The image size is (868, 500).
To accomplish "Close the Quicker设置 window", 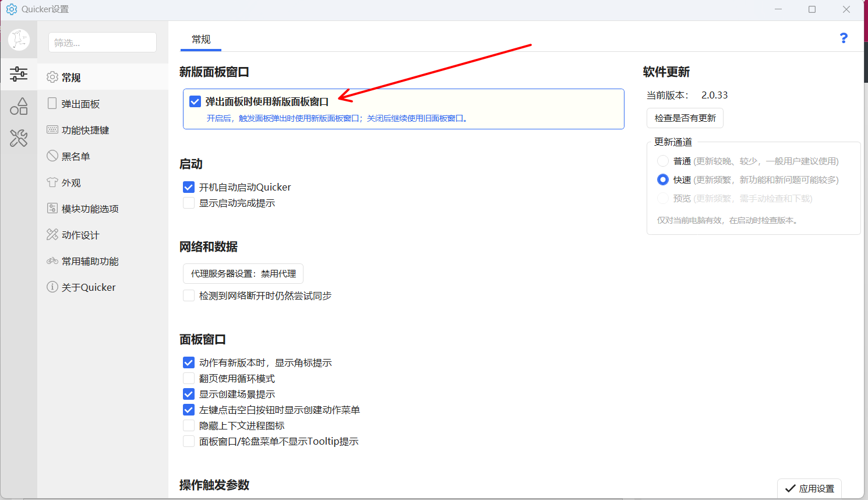I will [846, 9].
